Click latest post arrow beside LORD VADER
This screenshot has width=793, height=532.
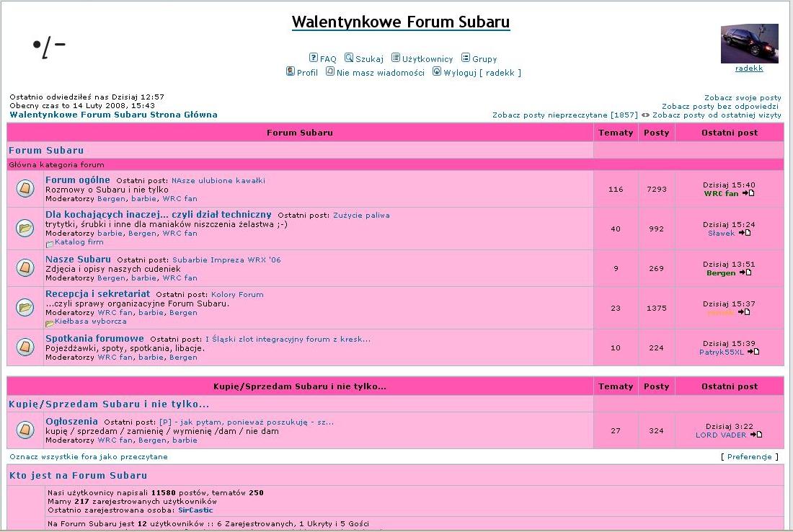tap(756, 435)
